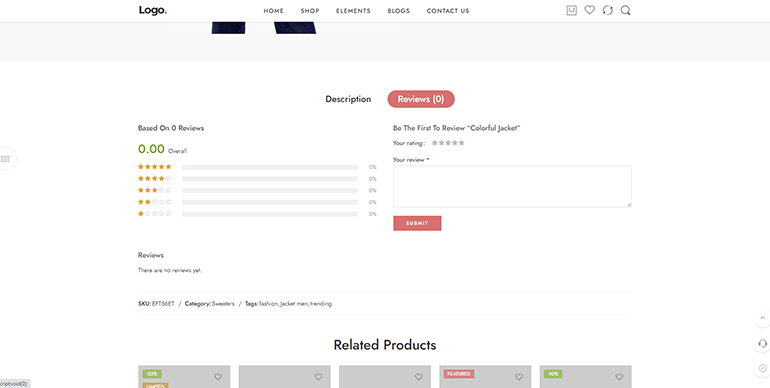The height and width of the screenshot is (388, 770).
Task: Open the Featured related product thumbnail
Action: (485, 377)
